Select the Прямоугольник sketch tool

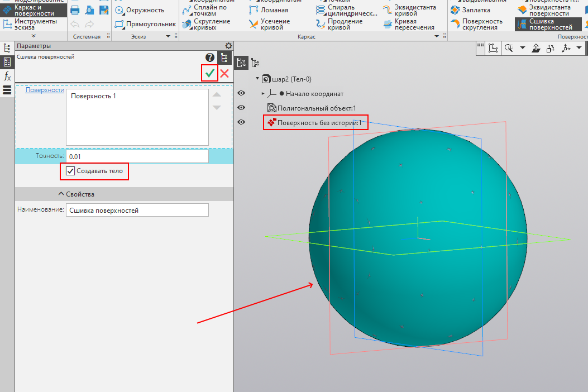click(x=145, y=25)
